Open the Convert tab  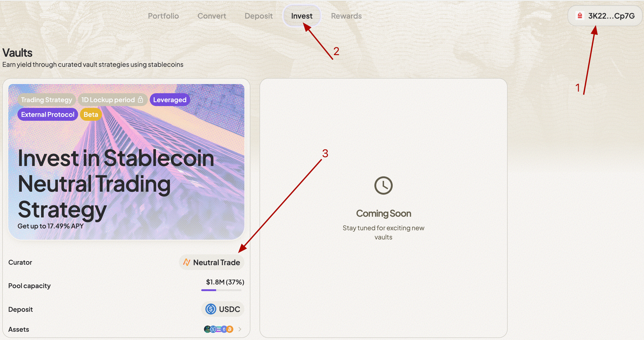(212, 16)
